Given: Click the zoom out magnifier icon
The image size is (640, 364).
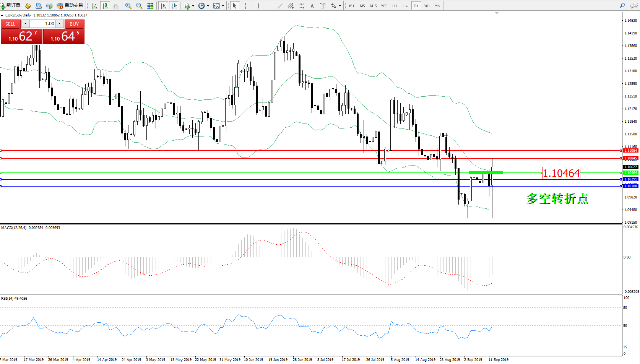Looking at the screenshot, I should pyautogui.click(x=139, y=6).
